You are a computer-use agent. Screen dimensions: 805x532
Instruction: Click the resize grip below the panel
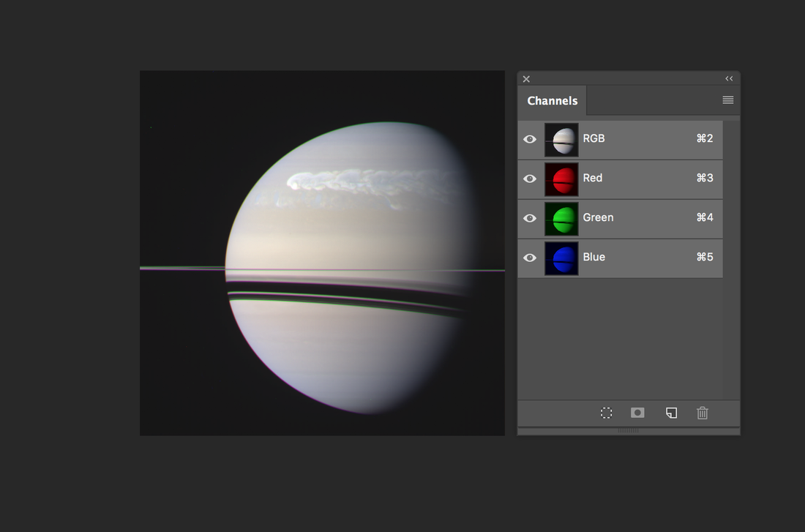point(628,430)
